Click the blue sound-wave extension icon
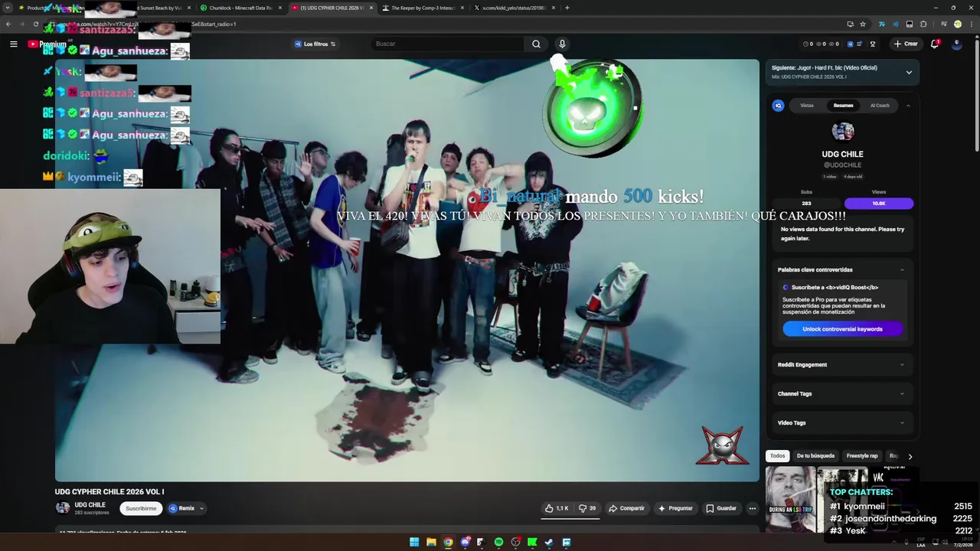 [895, 24]
